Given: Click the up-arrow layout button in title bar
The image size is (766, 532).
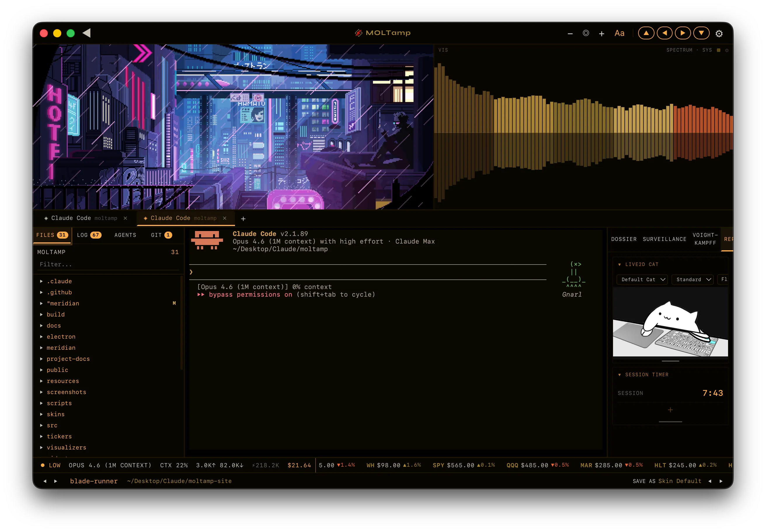Looking at the screenshot, I should pos(646,33).
